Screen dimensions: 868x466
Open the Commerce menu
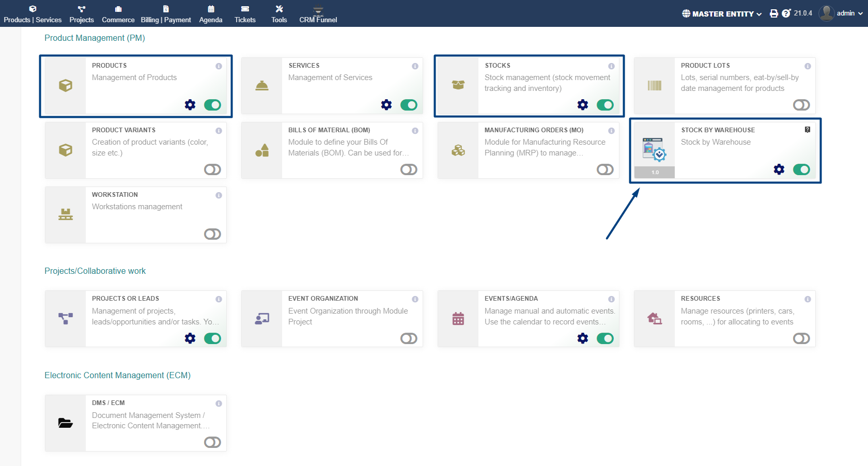click(118, 14)
